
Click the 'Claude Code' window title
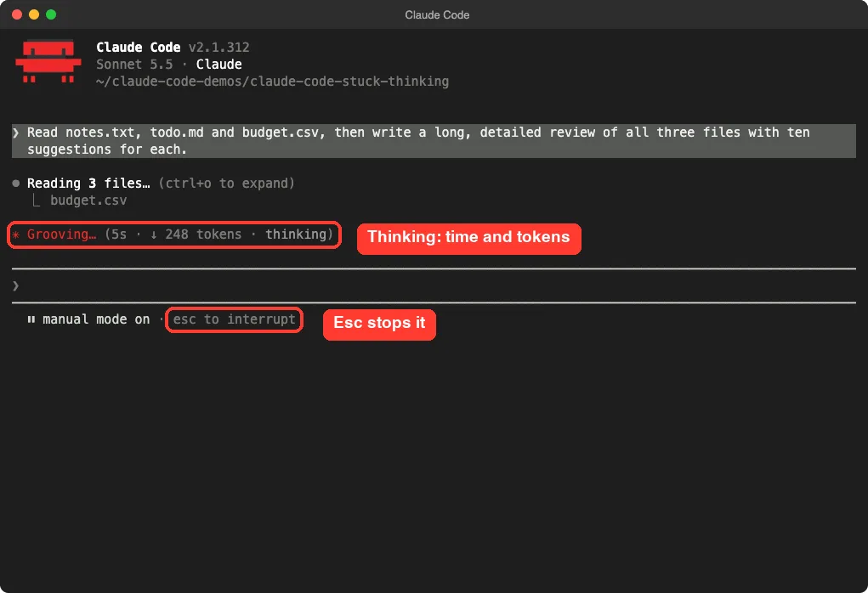click(437, 15)
